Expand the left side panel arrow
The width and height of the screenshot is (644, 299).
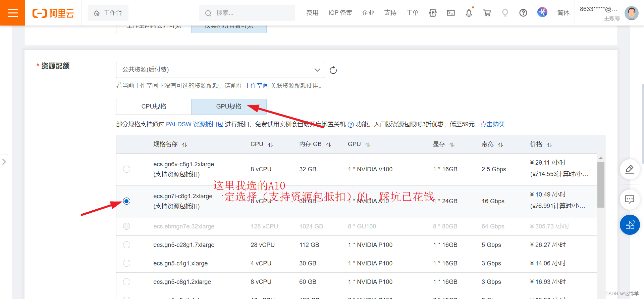point(4,162)
